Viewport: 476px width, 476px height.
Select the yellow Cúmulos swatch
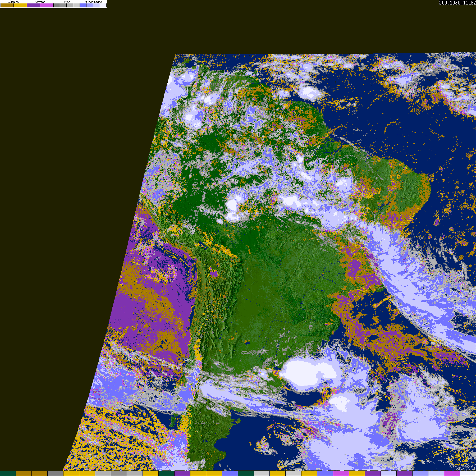(x=20, y=5)
